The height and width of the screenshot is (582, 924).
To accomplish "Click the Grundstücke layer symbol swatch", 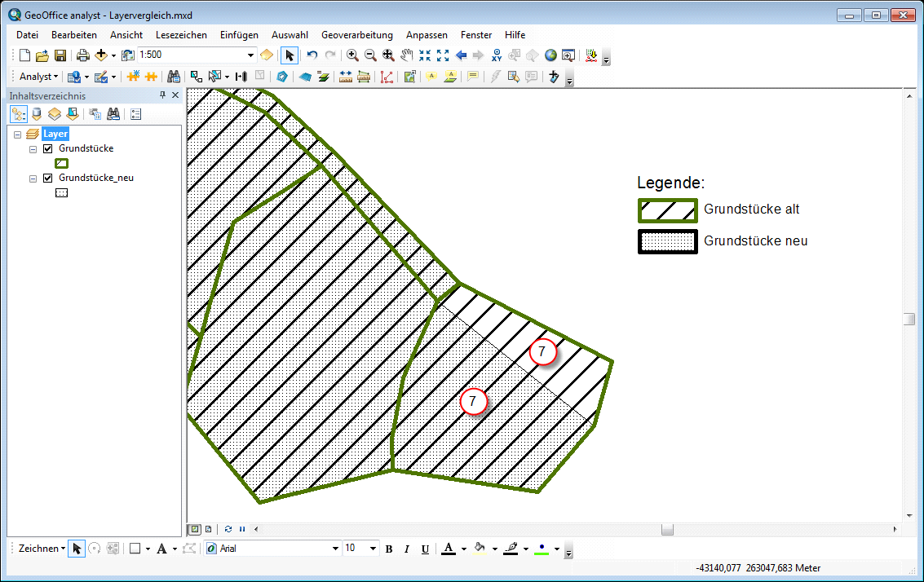I will pyautogui.click(x=61, y=163).
